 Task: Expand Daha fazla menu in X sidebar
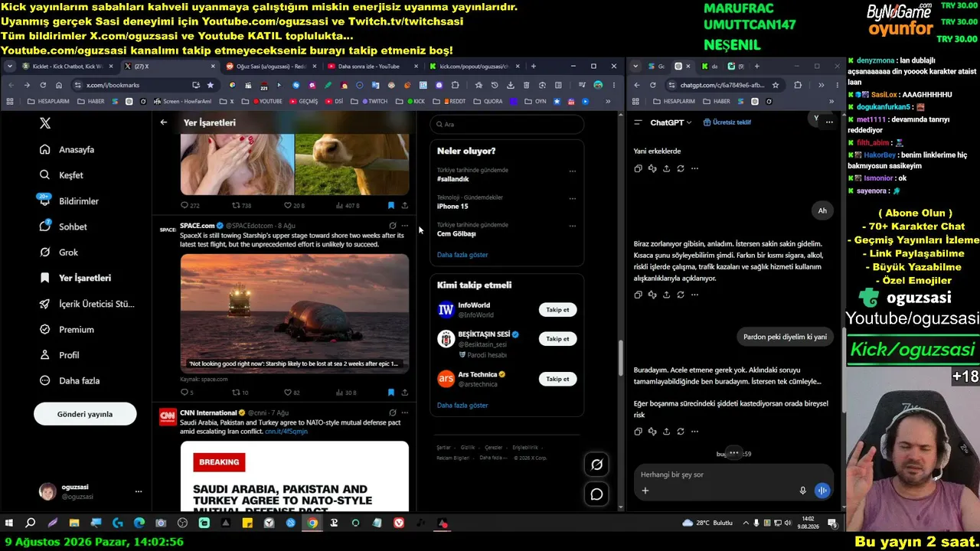tap(70, 380)
